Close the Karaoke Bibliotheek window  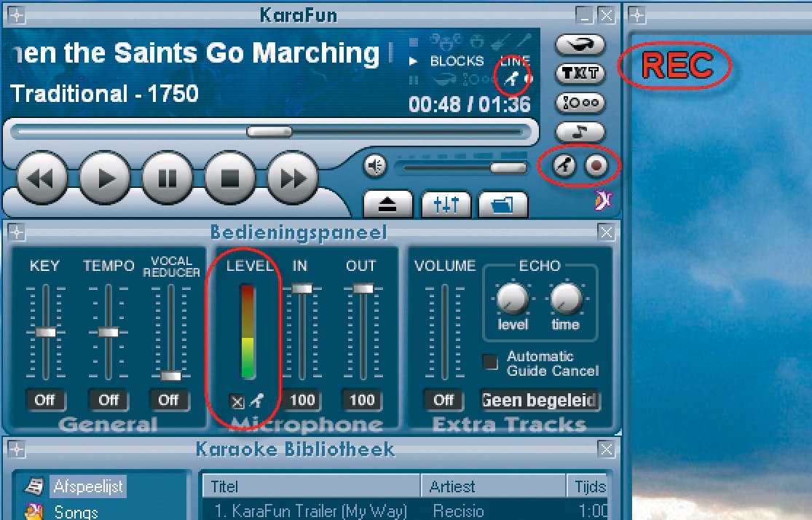pos(606,449)
